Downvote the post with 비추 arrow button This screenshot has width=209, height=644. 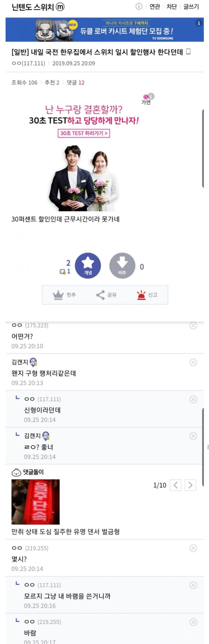122,265
